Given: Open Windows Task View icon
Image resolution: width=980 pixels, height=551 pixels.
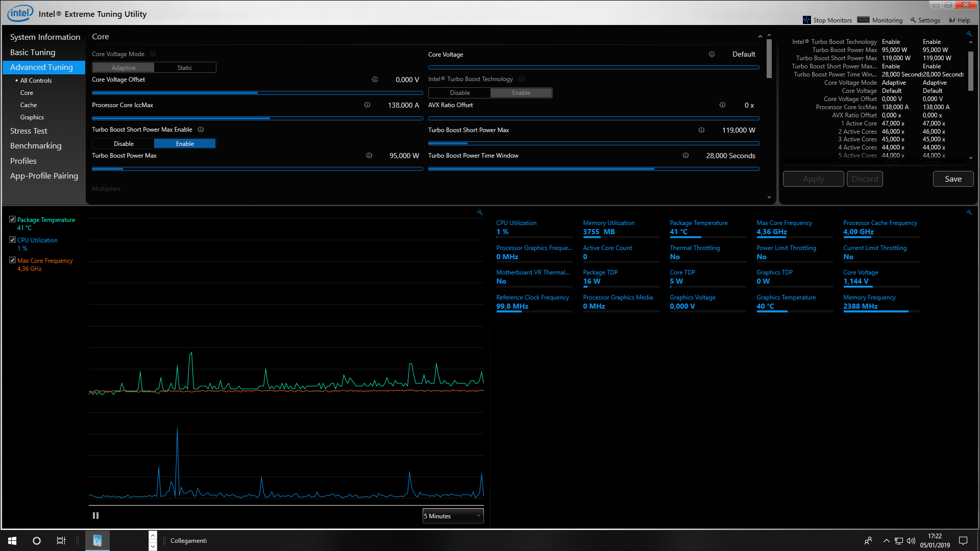Looking at the screenshot, I should point(61,541).
